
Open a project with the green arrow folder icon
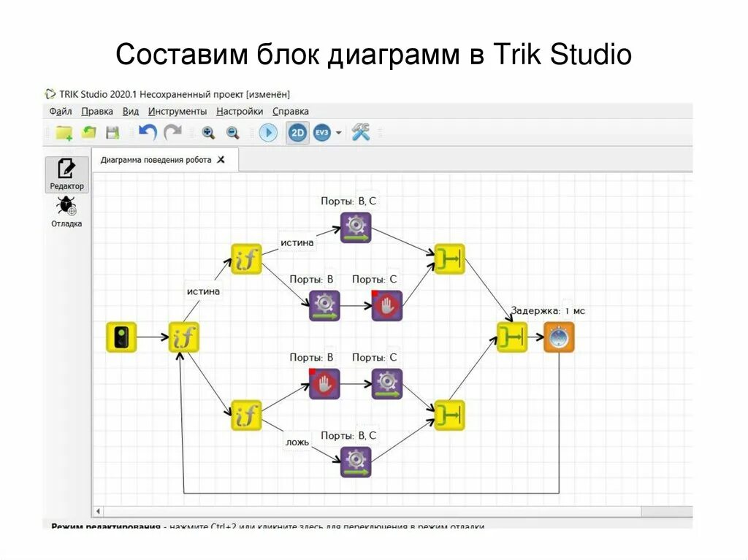pos(88,132)
